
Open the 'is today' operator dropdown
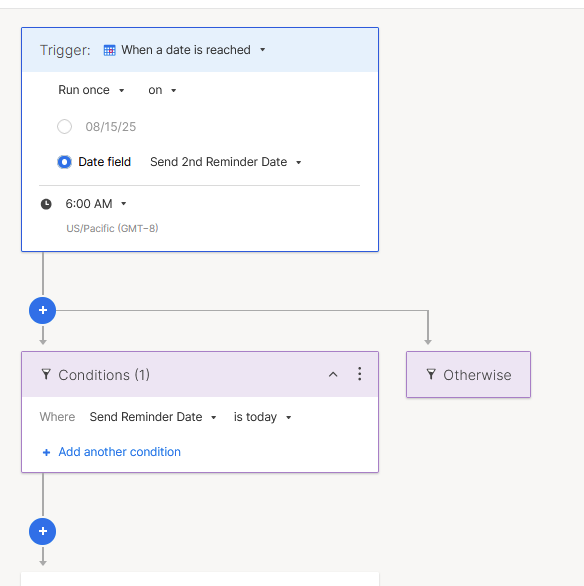click(262, 417)
